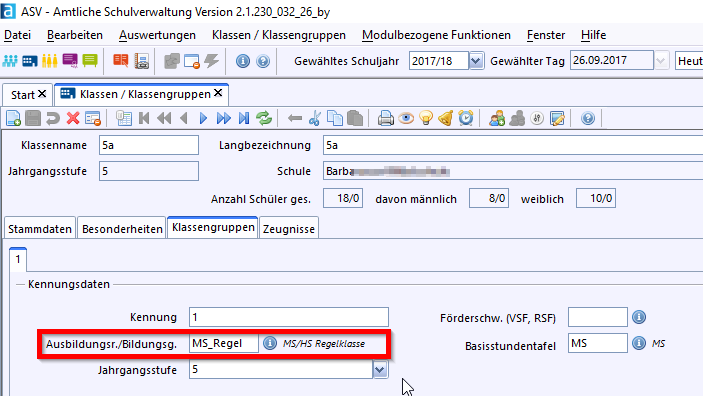Screen dimensions: 703x396
Task: Click the Klassenname input field
Action: 149,145
